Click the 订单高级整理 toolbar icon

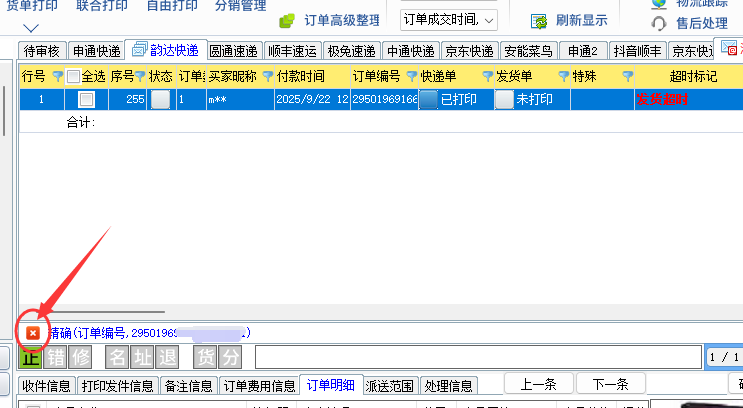[x=287, y=20]
